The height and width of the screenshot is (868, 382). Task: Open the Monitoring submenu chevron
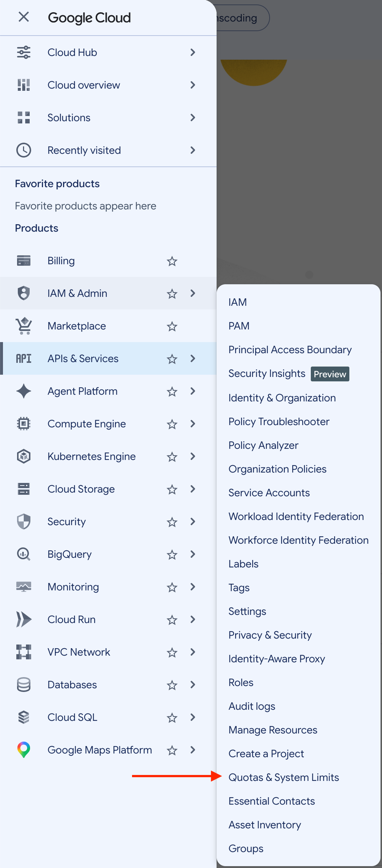pos(192,587)
